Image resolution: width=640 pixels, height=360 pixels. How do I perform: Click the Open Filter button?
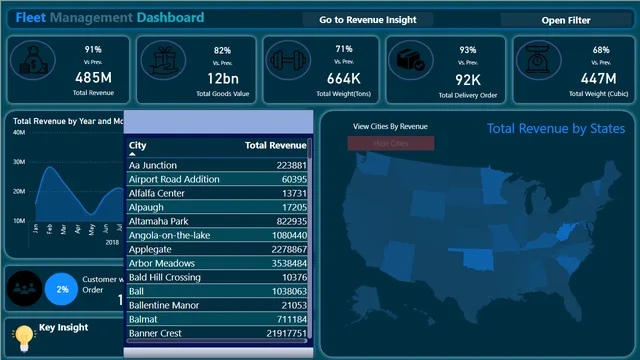pyautogui.click(x=566, y=20)
